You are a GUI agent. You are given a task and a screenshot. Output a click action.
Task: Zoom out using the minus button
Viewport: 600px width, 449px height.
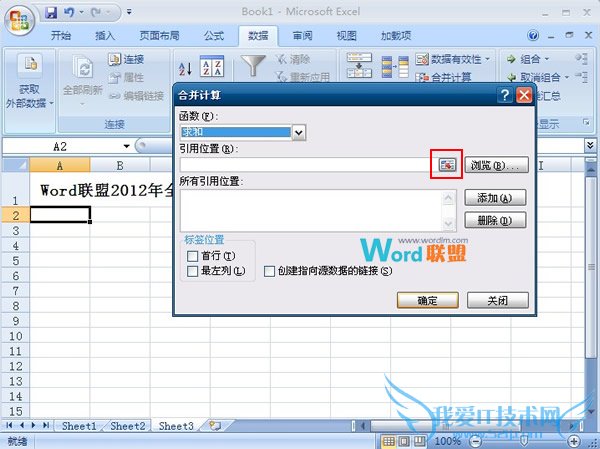tap(475, 441)
